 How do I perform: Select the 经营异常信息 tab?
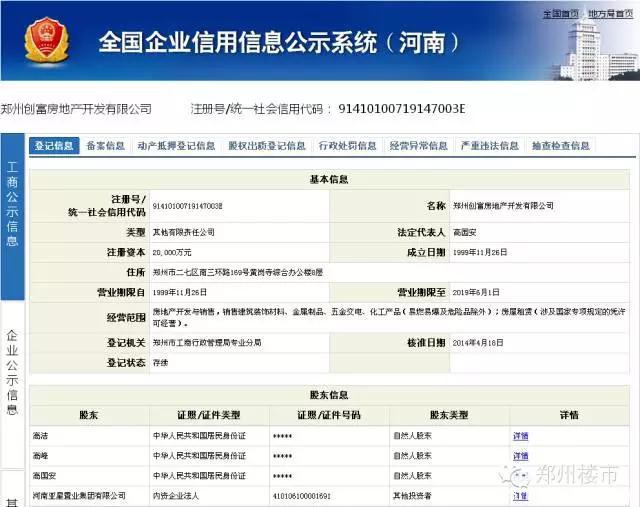(x=418, y=146)
